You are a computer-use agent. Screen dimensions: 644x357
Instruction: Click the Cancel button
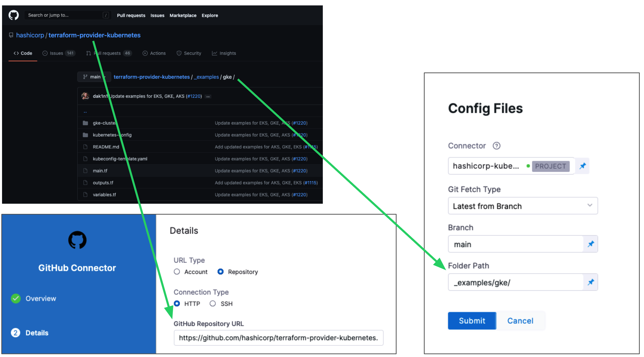click(520, 321)
